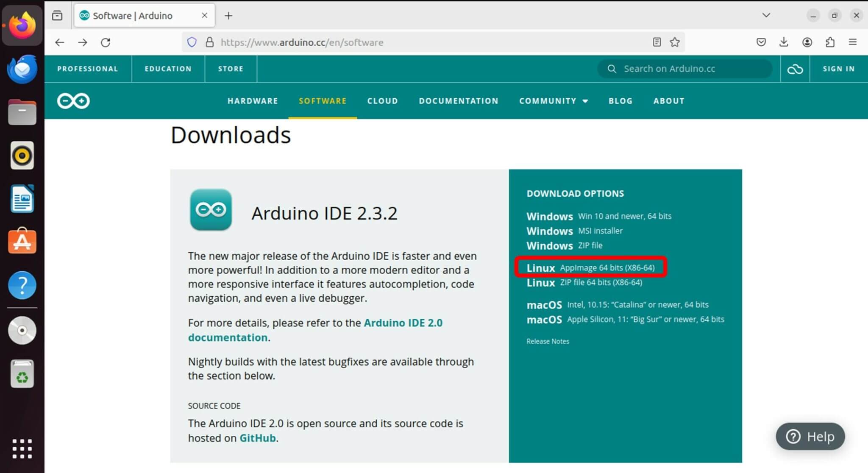Expand the Community dropdown in the navigation

tap(553, 101)
